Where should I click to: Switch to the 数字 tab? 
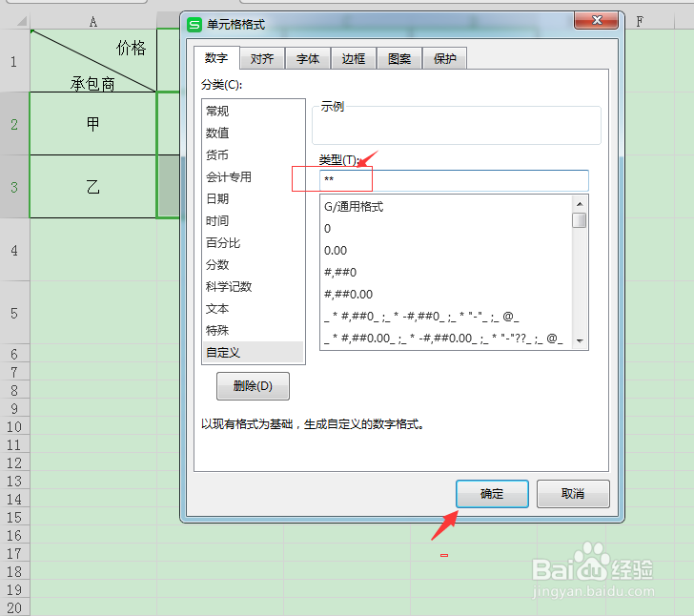[x=216, y=58]
